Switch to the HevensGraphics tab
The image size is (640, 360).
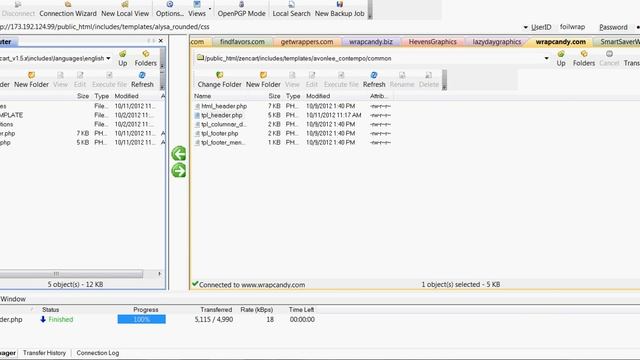tap(432, 42)
